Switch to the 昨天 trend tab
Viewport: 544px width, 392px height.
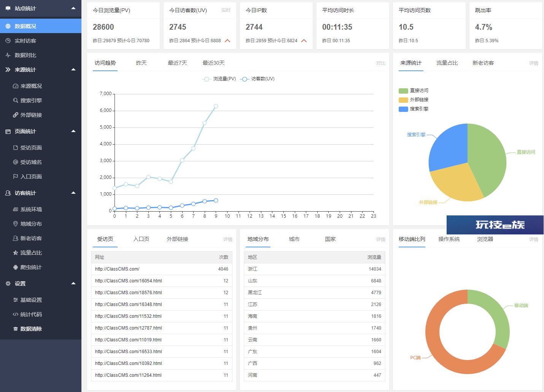[x=142, y=63]
